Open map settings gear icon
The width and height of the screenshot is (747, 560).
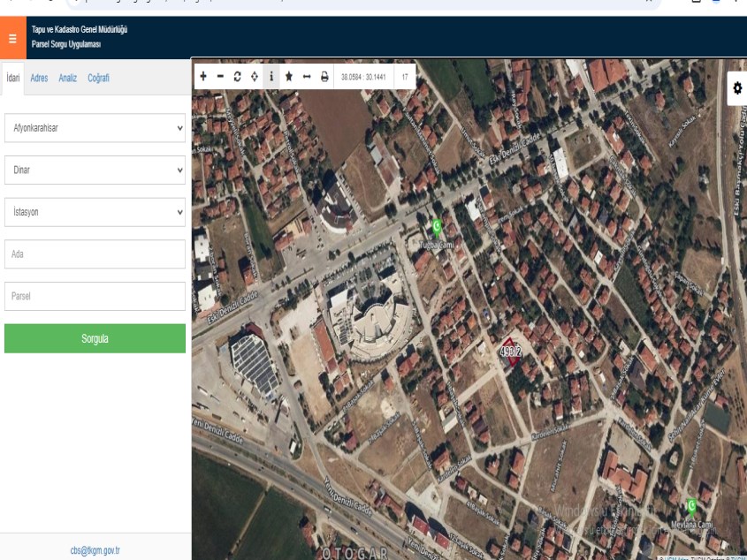click(x=736, y=88)
